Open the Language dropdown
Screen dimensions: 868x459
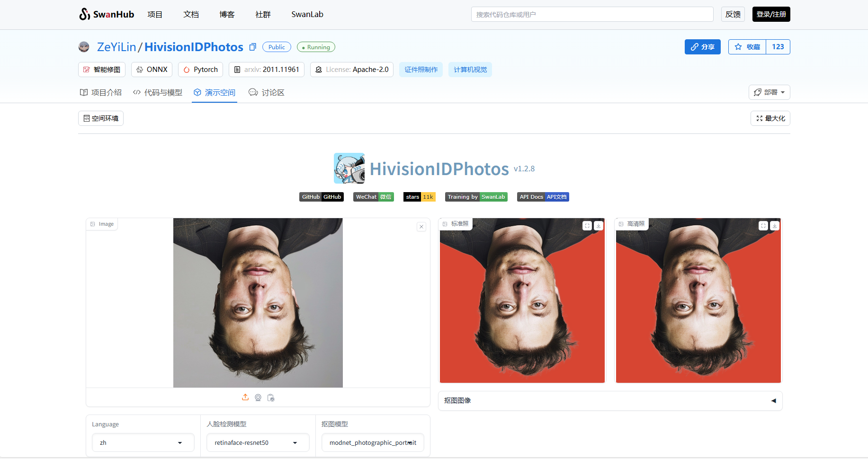pyautogui.click(x=143, y=442)
